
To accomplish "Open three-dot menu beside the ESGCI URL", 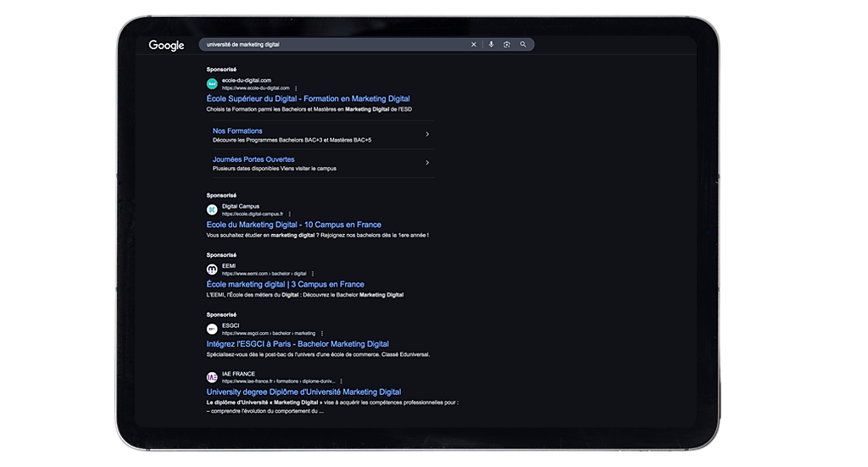I will point(322,333).
